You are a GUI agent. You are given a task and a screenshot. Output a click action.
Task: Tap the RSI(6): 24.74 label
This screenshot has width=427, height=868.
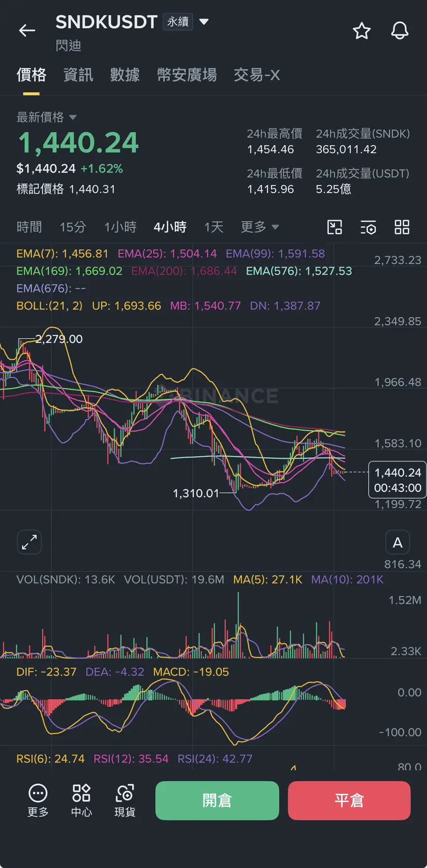pyautogui.click(x=51, y=759)
